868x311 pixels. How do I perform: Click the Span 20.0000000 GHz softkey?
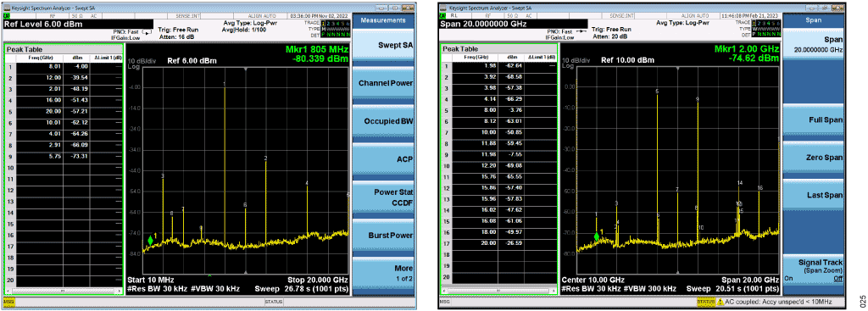pyautogui.click(x=815, y=44)
